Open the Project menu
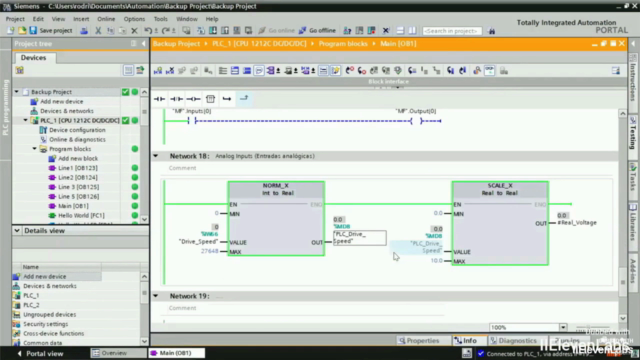640x360 pixels. pos(15,19)
